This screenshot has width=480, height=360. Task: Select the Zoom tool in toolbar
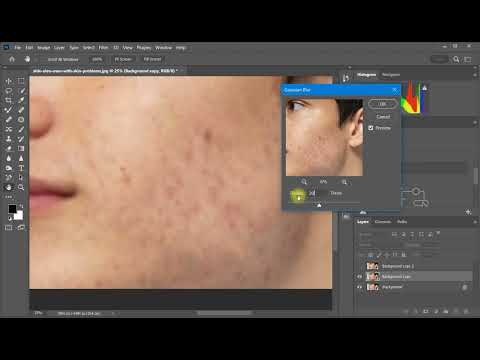click(x=21, y=187)
